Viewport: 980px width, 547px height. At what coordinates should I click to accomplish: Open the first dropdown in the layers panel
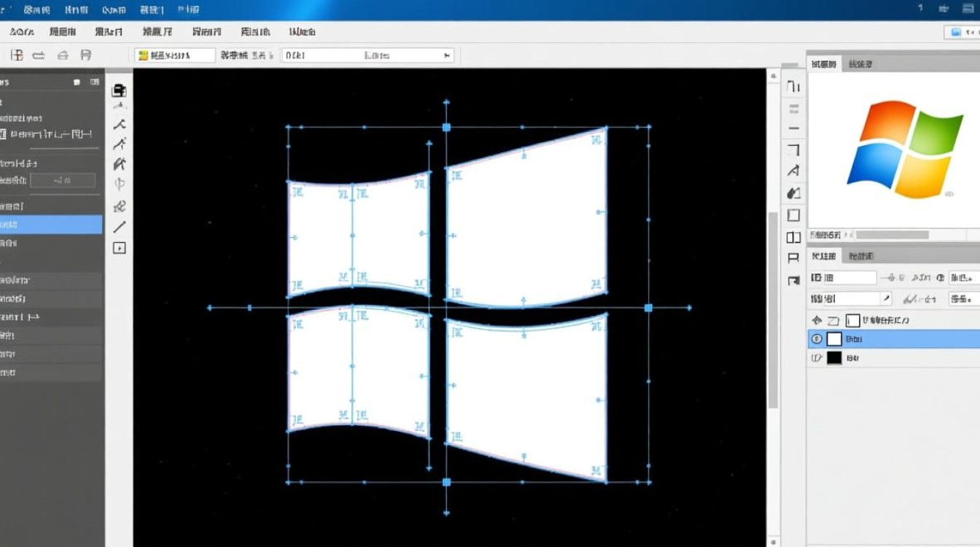point(843,278)
